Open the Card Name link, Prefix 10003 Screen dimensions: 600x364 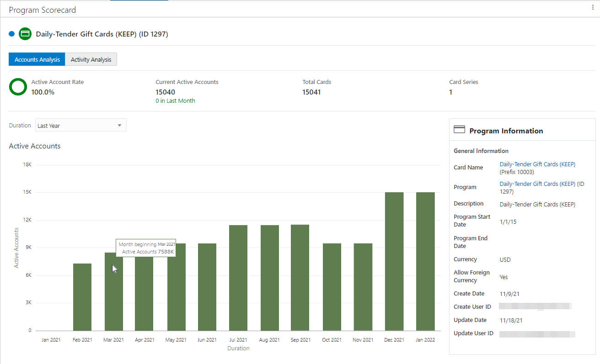pyautogui.click(x=537, y=168)
